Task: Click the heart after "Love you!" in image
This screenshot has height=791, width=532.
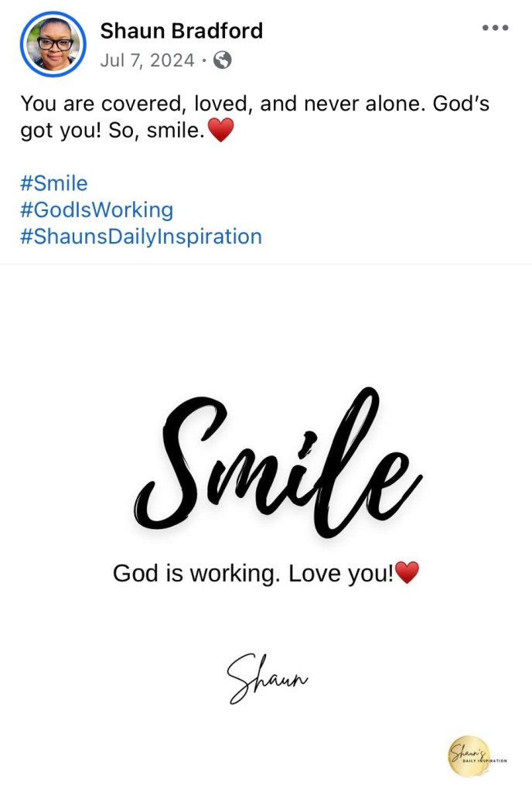Action: pos(407,573)
